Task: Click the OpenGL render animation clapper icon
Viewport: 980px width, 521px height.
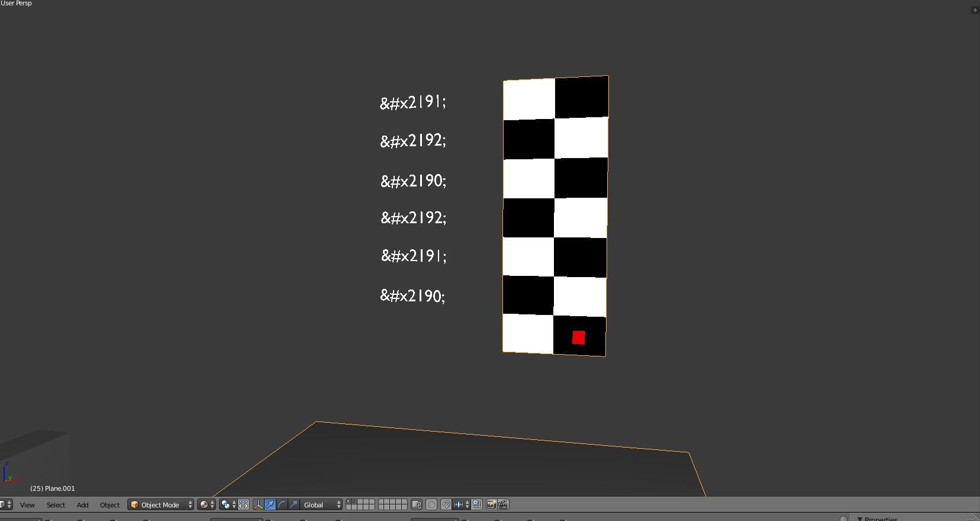Action: click(503, 504)
